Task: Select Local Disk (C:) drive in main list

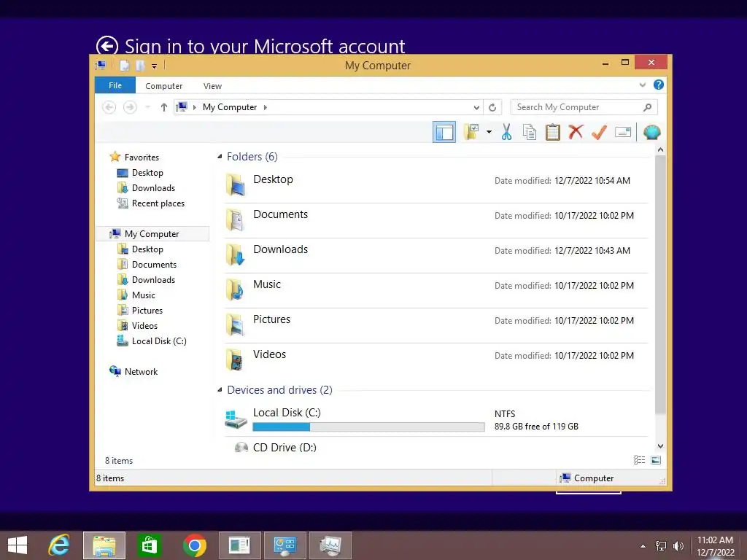Action: point(436,419)
